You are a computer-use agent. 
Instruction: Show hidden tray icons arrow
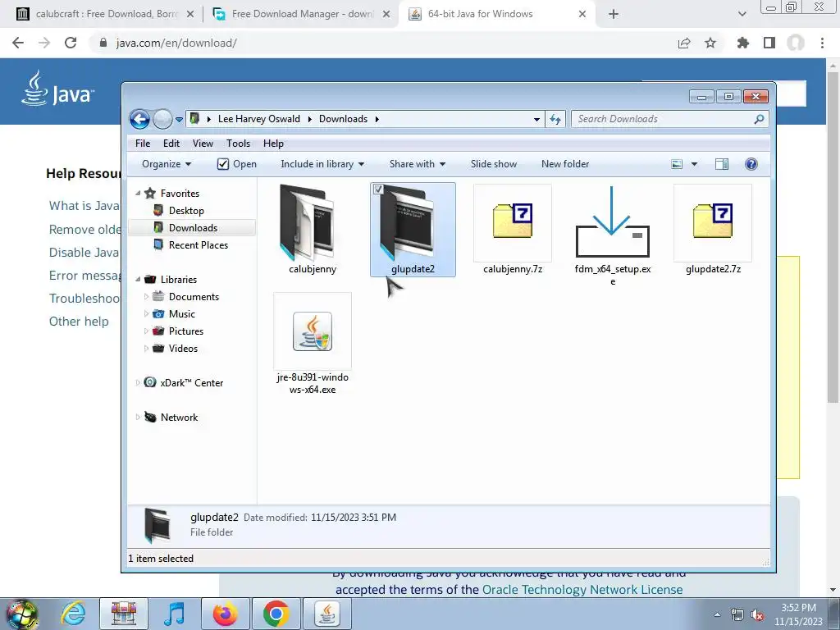click(x=717, y=615)
